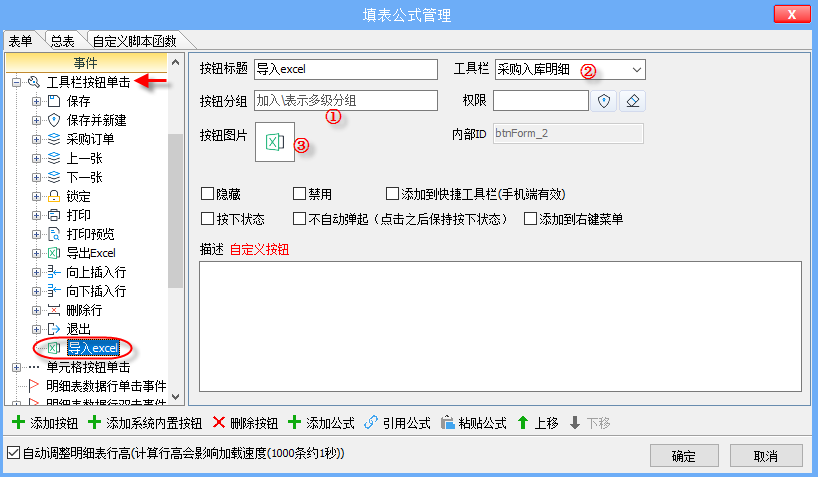The image size is (818, 477).
Task: Click the insert icon beside 向上插入行
Action: coord(54,272)
